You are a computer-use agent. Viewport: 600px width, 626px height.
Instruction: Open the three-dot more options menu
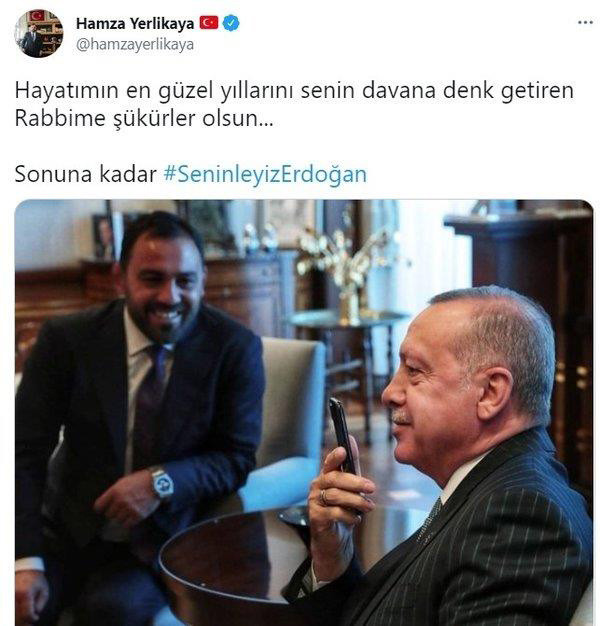click(585, 23)
